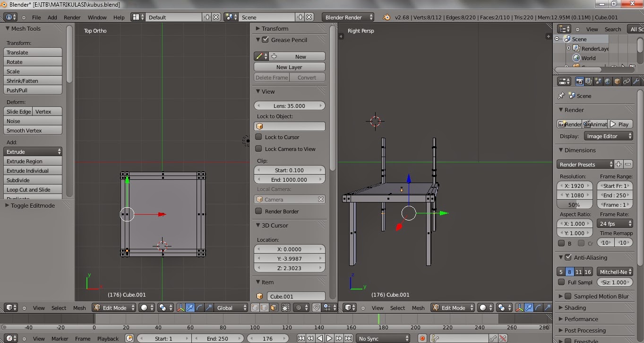Open the World properties tab icon
Screen dimensions: 644x343
(607, 81)
